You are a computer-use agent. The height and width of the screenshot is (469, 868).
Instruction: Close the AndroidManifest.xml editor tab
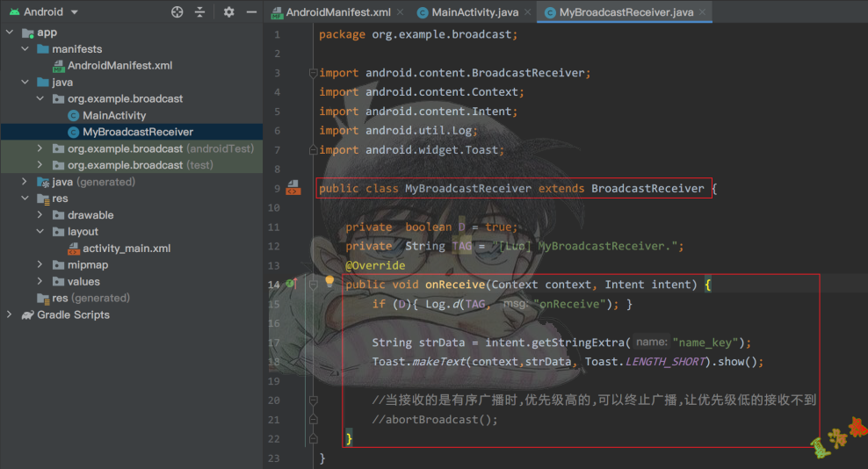[401, 12]
